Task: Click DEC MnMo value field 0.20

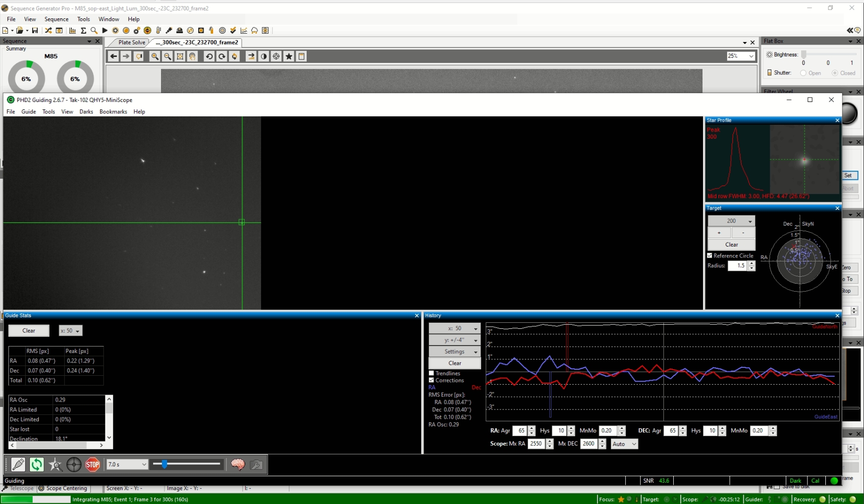Action: [x=758, y=431]
